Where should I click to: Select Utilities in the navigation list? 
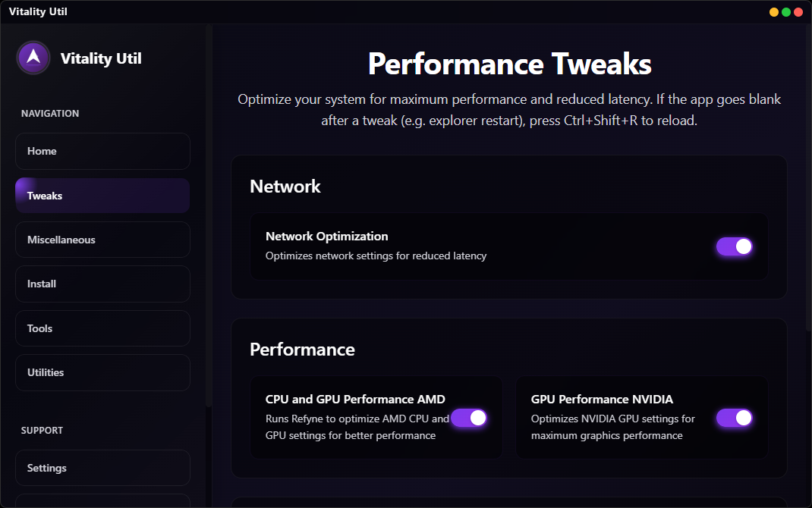(x=102, y=372)
